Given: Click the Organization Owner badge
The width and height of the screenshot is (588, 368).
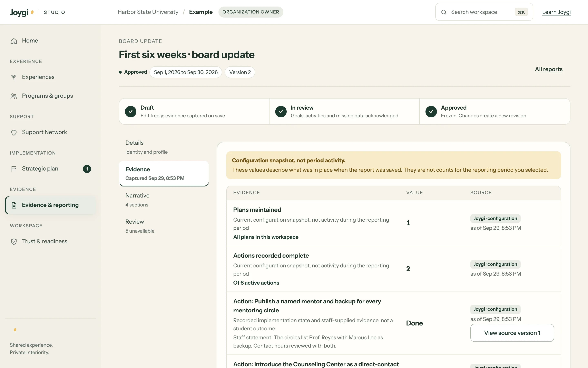Looking at the screenshot, I should point(251,12).
